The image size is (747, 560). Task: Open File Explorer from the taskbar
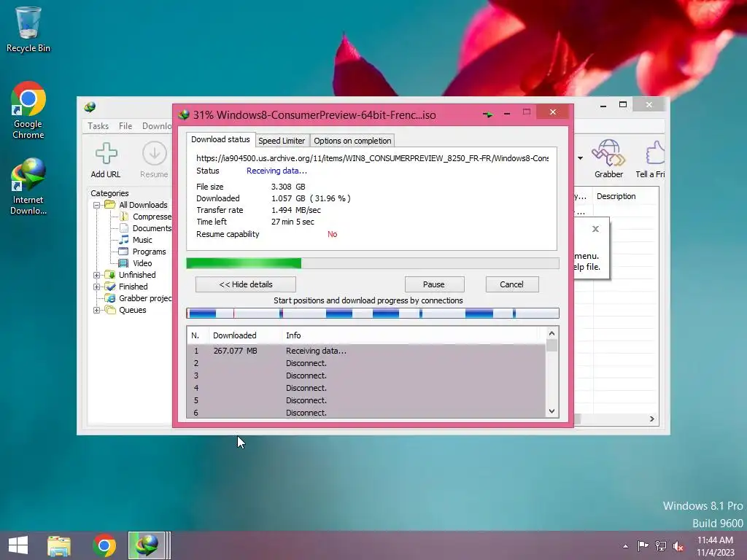coord(59,545)
